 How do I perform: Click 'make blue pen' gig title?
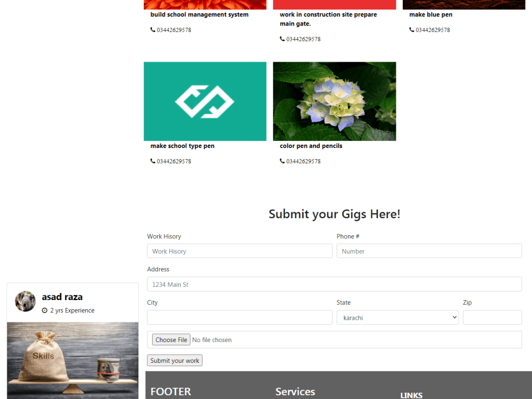[430, 14]
